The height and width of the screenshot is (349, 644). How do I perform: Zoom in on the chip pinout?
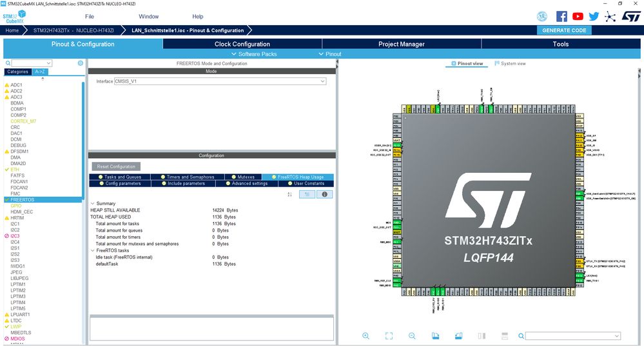(366, 336)
